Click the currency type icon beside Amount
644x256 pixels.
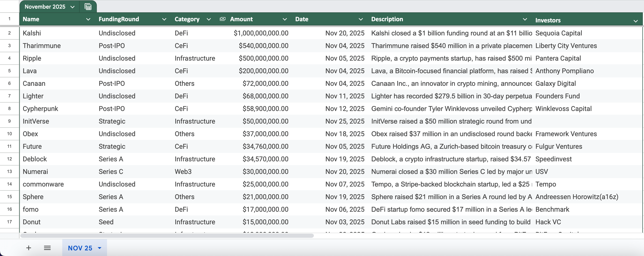point(222,19)
